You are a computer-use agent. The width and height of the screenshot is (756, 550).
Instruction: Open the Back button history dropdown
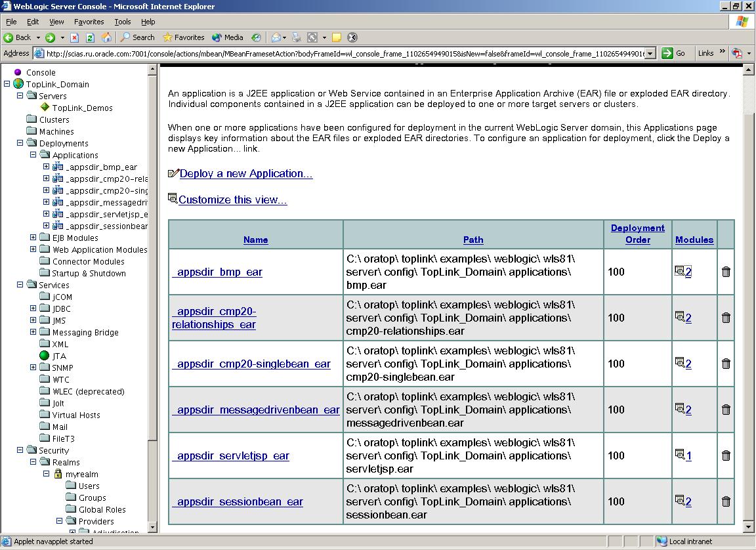pos(38,37)
